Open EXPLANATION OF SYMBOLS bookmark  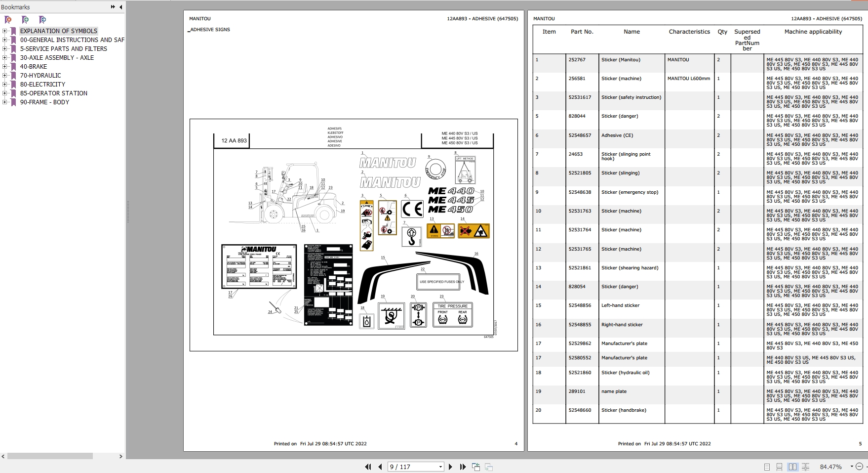point(59,31)
